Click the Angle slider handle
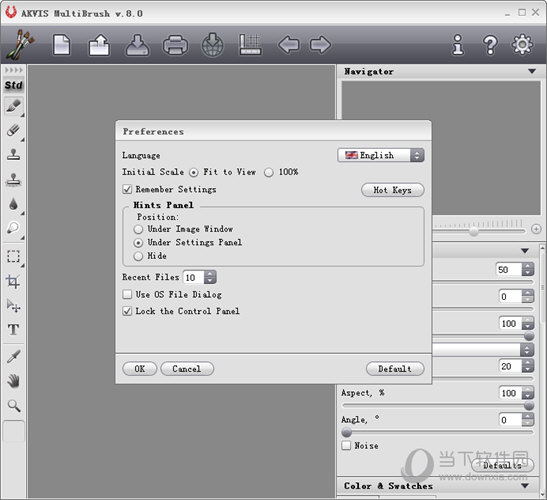Viewport: 547px width, 500px height. pyautogui.click(x=346, y=433)
